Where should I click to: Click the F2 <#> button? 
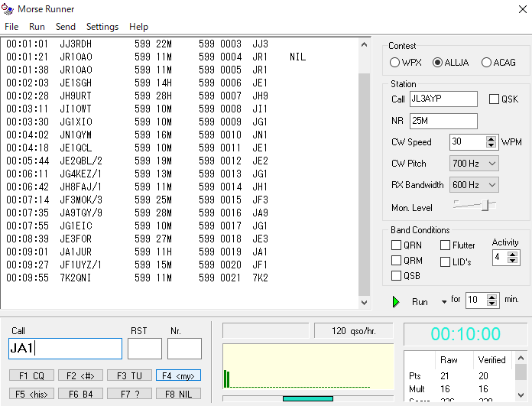80,375
